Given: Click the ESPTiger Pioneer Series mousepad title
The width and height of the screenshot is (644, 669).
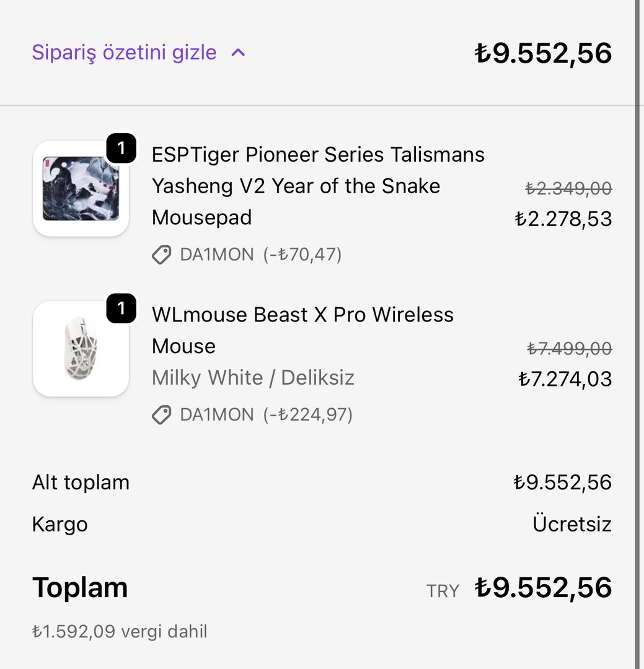Looking at the screenshot, I should [318, 186].
